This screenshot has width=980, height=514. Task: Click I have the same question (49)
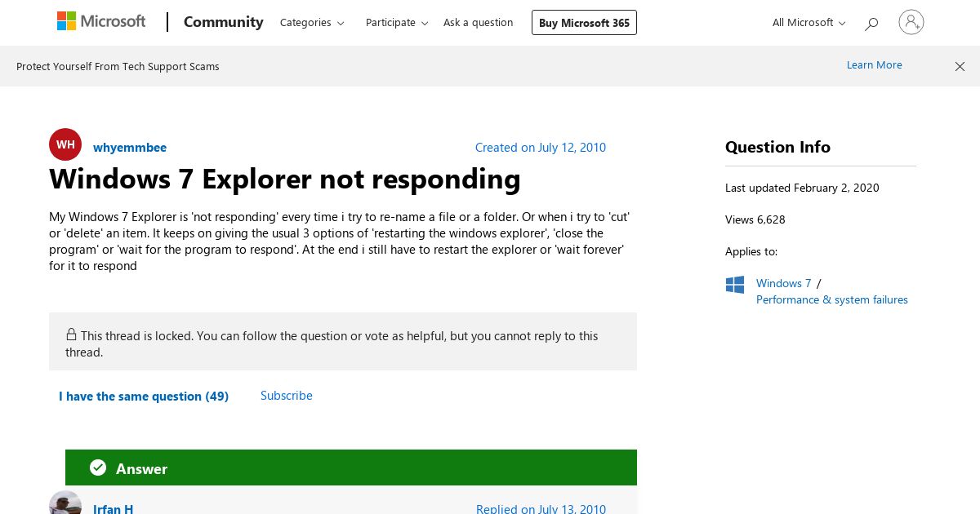[144, 397]
